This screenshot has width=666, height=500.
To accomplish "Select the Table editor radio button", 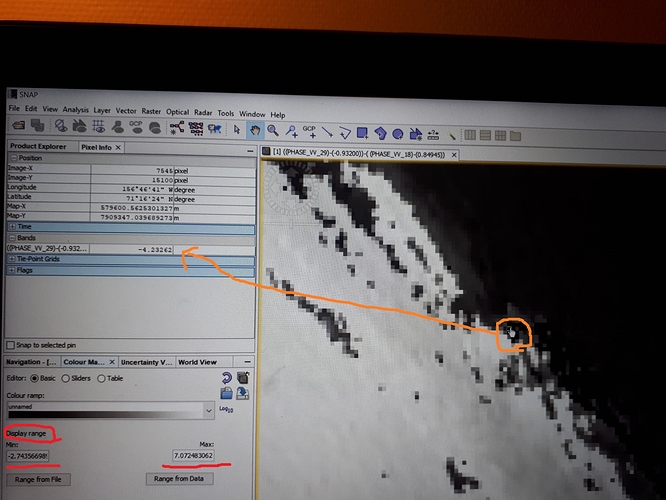I will [x=101, y=378].
